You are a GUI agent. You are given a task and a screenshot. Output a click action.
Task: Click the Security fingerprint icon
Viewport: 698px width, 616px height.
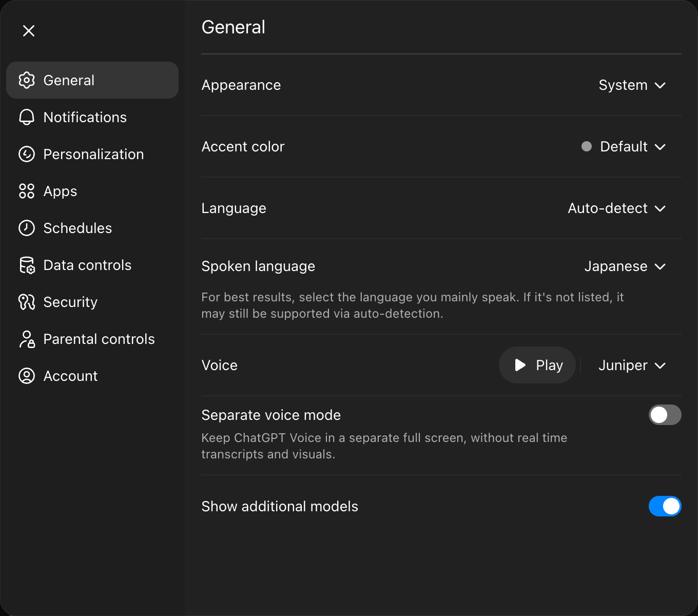pos(26,302)
